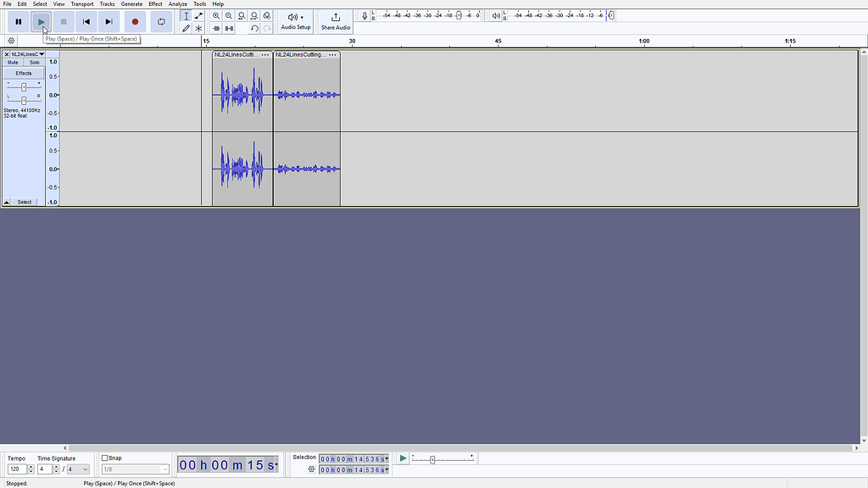Toggle the Loop playback button

click(x=161, y=21)
